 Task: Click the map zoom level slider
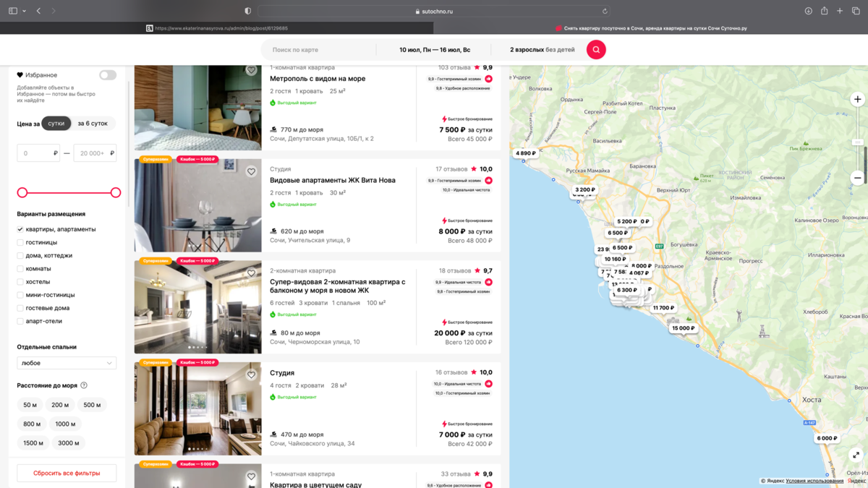(857, 142)
